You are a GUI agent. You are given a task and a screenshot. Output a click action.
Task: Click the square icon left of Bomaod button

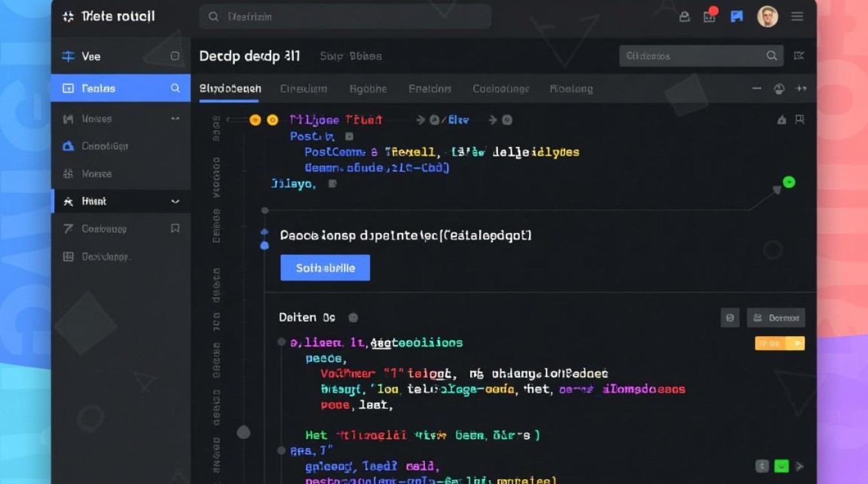(x=730, y=318)
